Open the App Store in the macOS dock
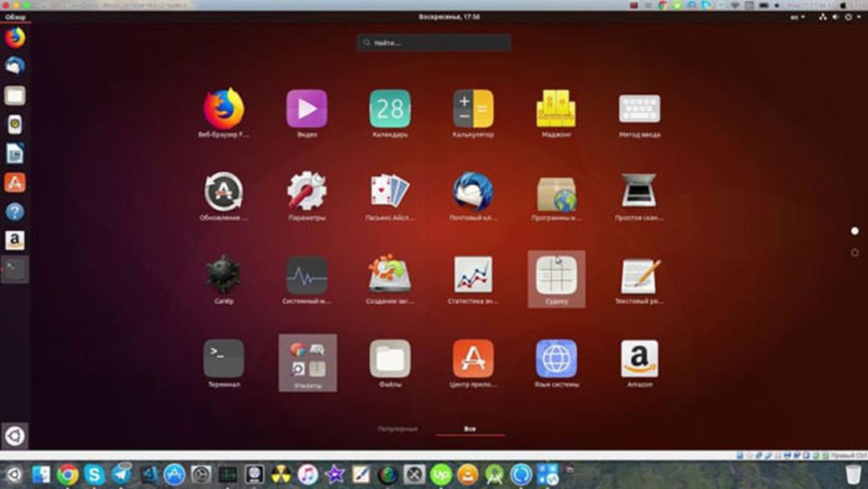The image size is (868, 489). pyautogui.click(x=174, y=475)
